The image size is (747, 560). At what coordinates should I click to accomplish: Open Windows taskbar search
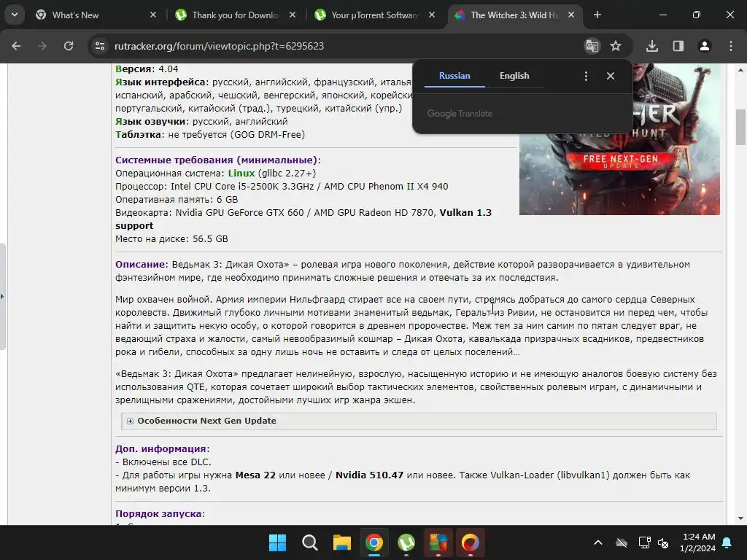309,542
